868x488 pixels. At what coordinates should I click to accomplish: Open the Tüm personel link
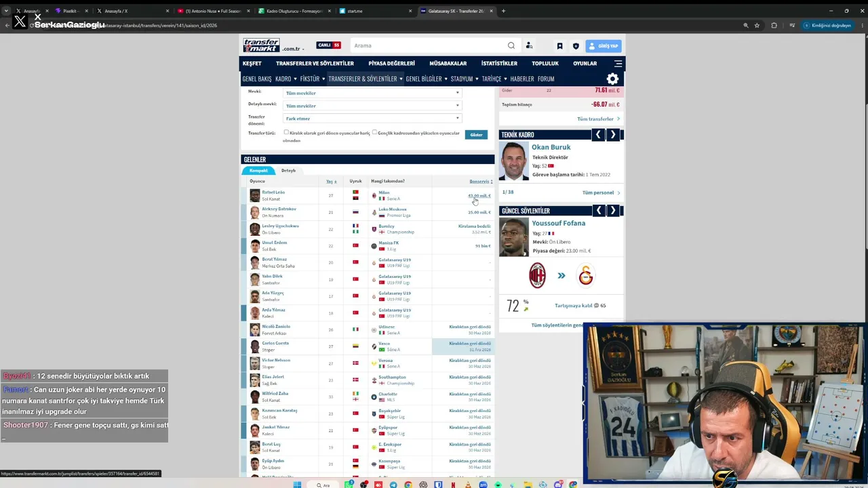click(601, 192)
